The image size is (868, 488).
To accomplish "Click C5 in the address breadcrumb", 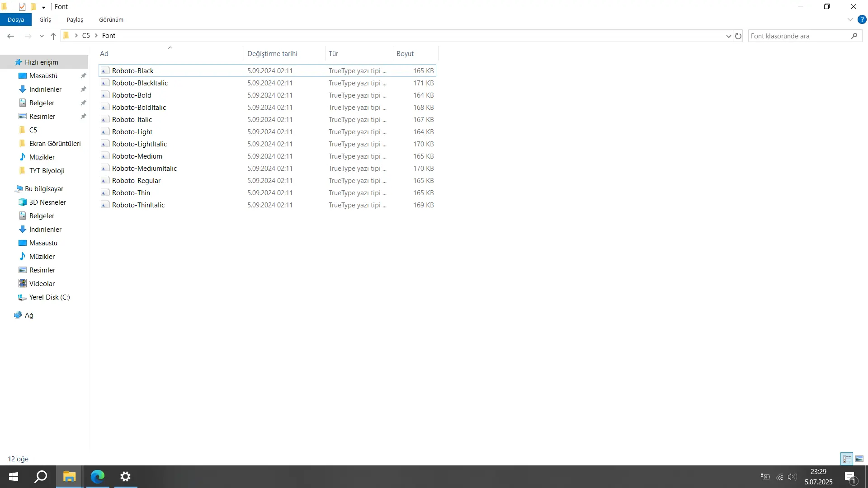I will [86, 36].
